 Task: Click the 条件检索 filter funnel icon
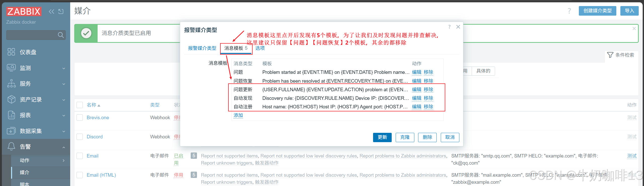610,55
